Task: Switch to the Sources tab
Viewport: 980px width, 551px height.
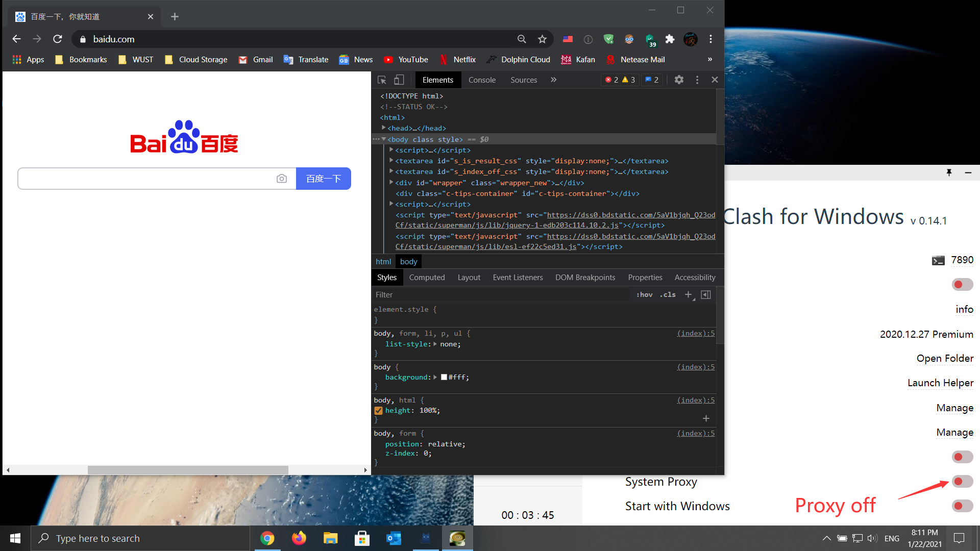Action: pyautogui.click(x=524, y=80)
